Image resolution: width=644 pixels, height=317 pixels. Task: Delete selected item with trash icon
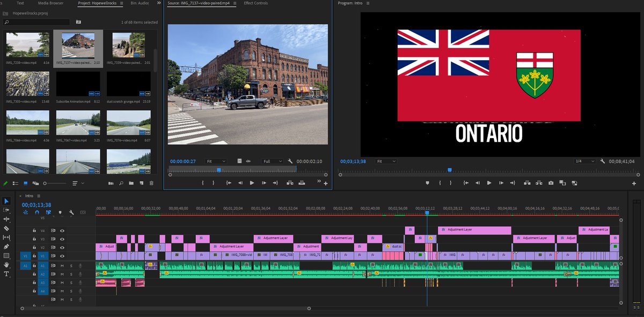click(151, 183)
